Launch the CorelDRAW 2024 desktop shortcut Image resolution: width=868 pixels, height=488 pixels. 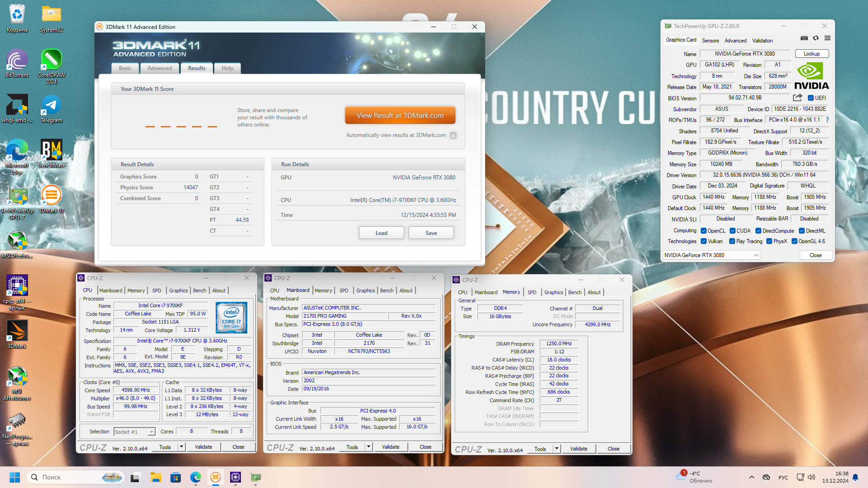[x=52, y=66]
